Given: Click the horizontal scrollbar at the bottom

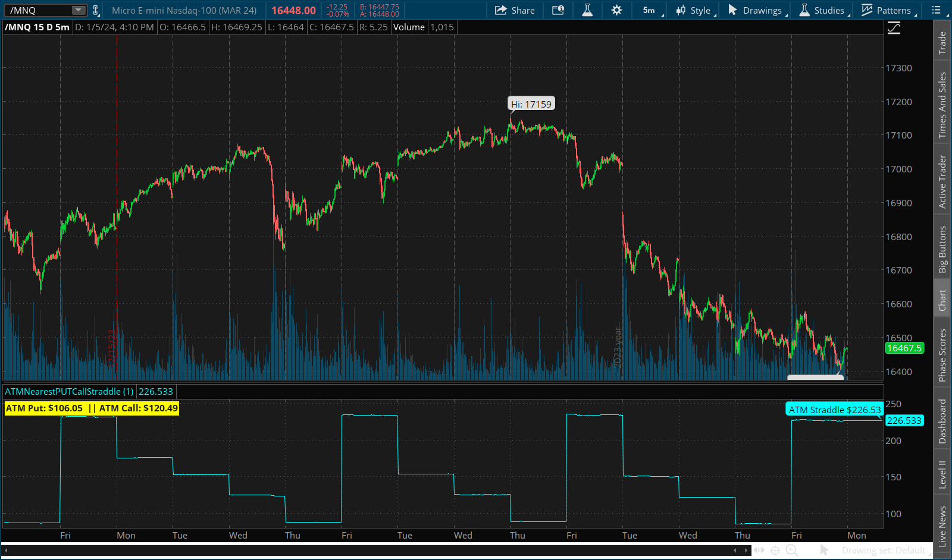Looking at the screenshot, I should [x=369, y=550].
